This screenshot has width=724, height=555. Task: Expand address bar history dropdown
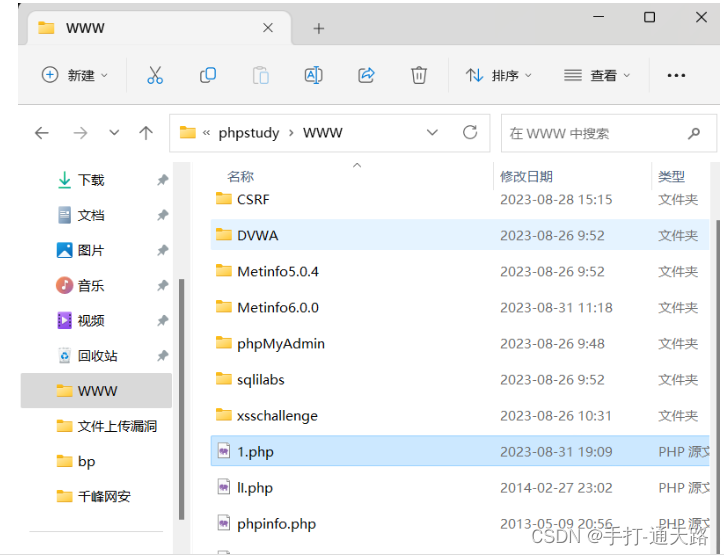click(x=432, y=133)
